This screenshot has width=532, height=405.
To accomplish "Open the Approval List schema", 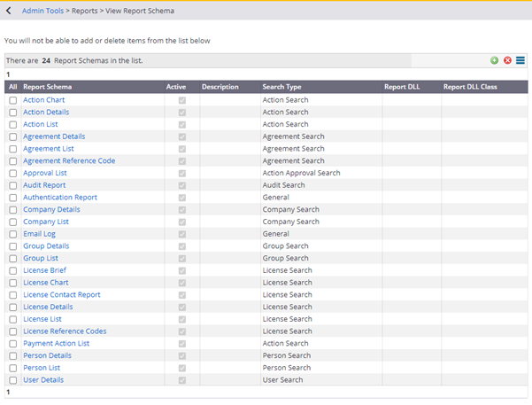I will [45, 173].
